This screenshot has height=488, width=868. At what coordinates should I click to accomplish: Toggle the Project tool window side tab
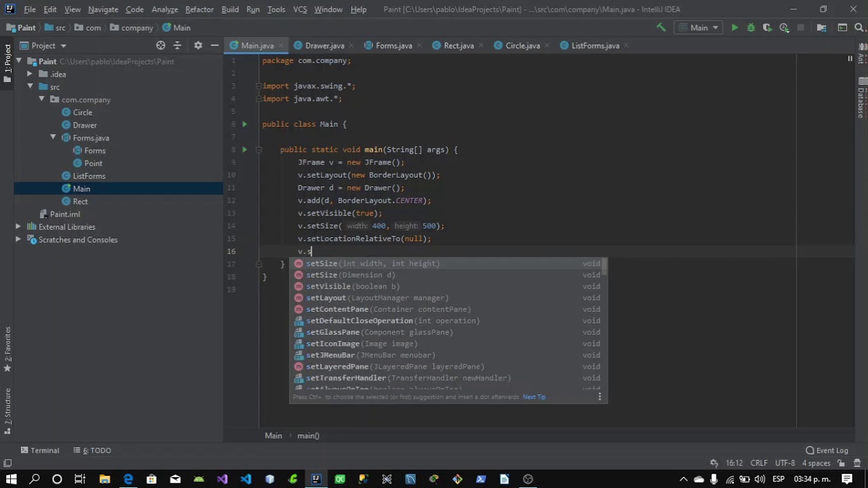(x=7, y=62)
